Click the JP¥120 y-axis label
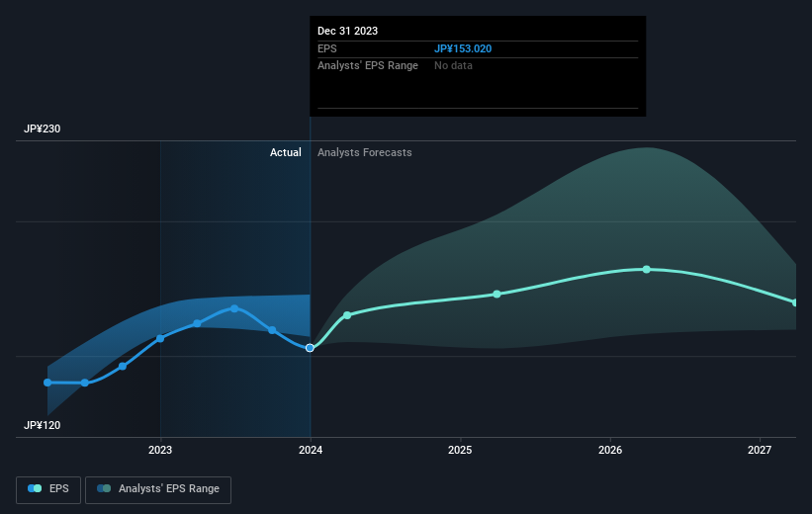The width and height of the screenshot is (812, 514). click(42, 425)
